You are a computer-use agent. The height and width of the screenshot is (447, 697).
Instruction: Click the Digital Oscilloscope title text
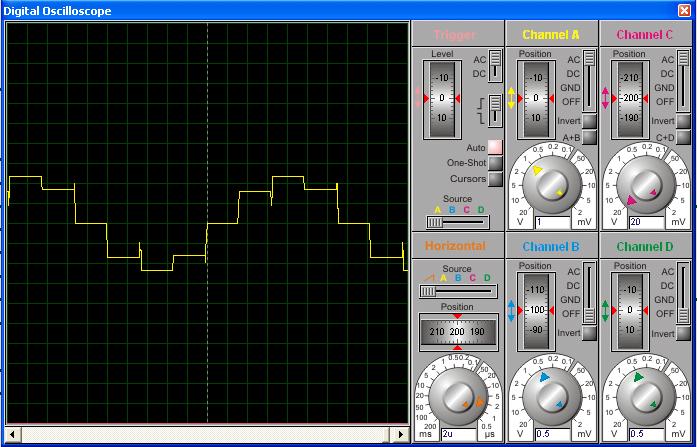coord(57,11)
